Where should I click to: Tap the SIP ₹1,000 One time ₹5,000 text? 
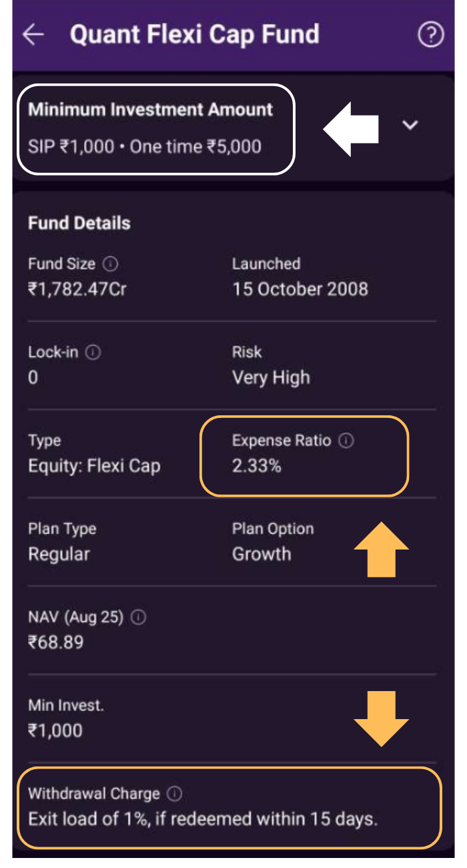point(145,146)
